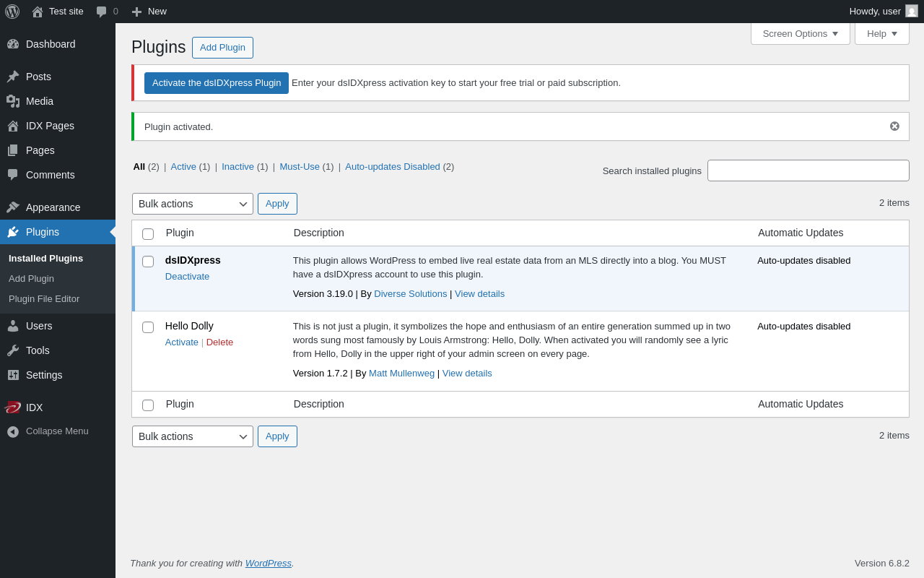Click the top 2 items count
This screenshot has height=578, width=924.
pos(894,202)
